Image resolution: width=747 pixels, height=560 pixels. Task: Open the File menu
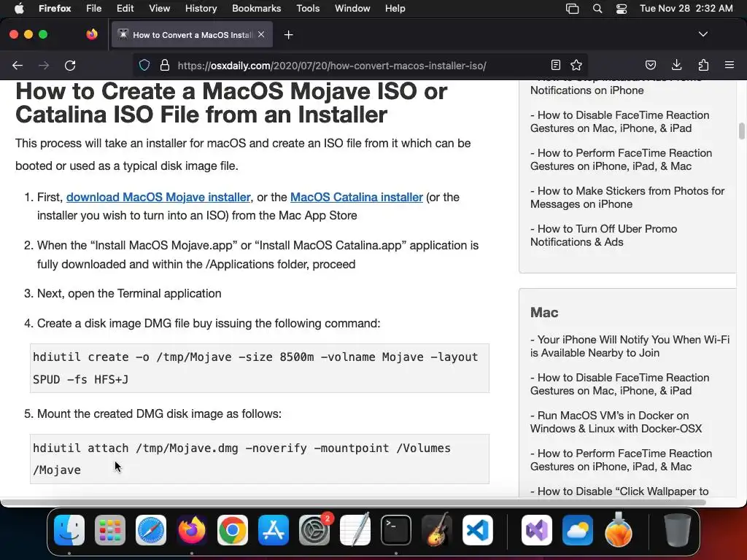click(94, 8)
